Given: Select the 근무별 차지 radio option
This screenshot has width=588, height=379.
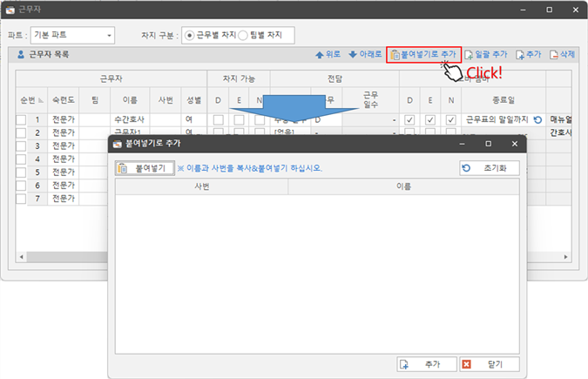Looking at the screenshot, I should [x=191, y=36].
